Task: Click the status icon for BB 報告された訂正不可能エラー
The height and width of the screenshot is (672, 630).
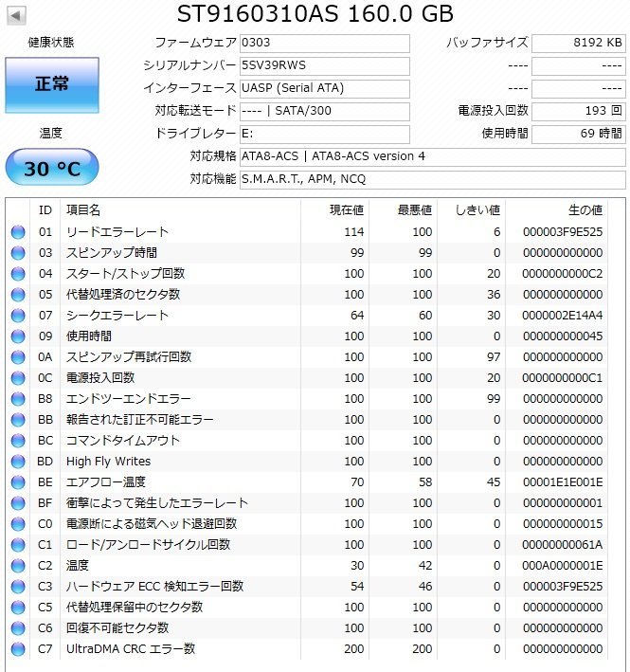Action: (18, 420)
